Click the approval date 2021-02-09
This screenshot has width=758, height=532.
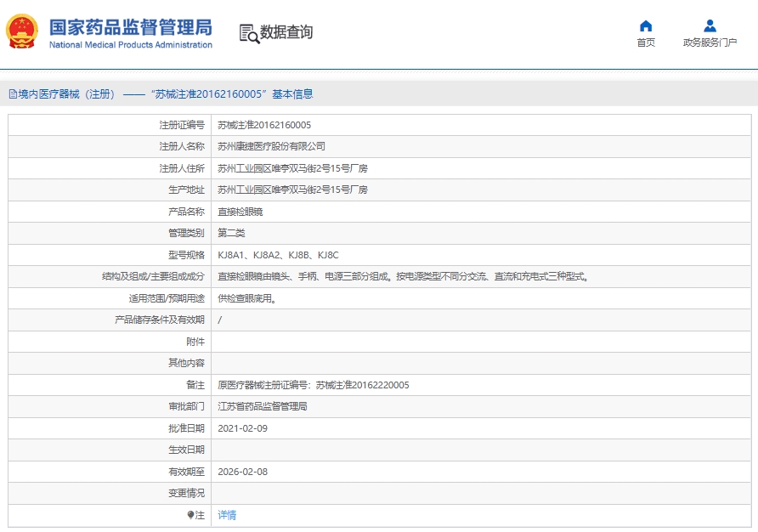(x=242, y=428)
